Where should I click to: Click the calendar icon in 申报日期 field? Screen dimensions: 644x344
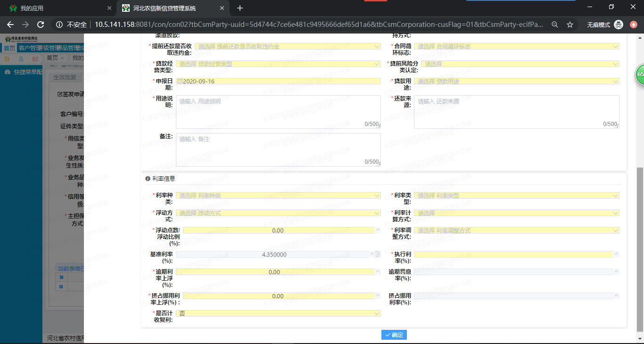pyautogui.click(x=180, y=81)
